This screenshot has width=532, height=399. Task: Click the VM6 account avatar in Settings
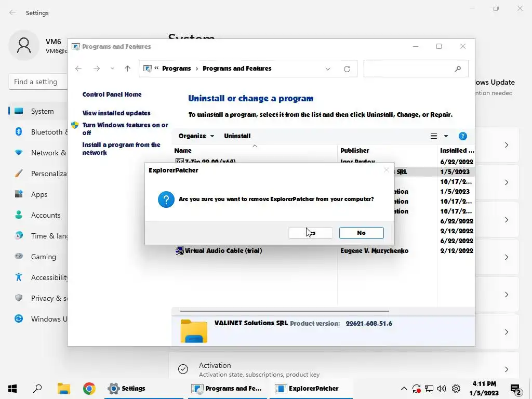pyautogui.click(x=24, y=45)
